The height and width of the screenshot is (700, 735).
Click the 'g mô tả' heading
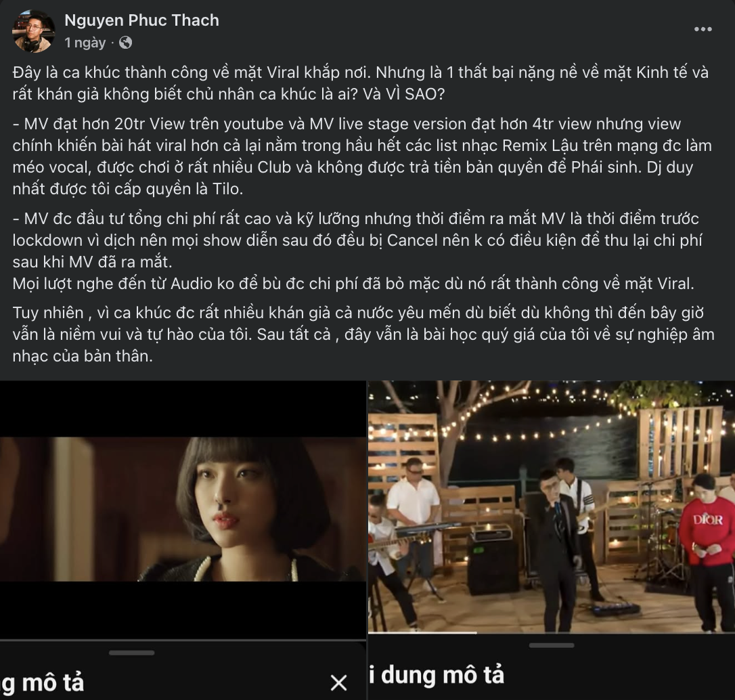(x=42, y=682)
